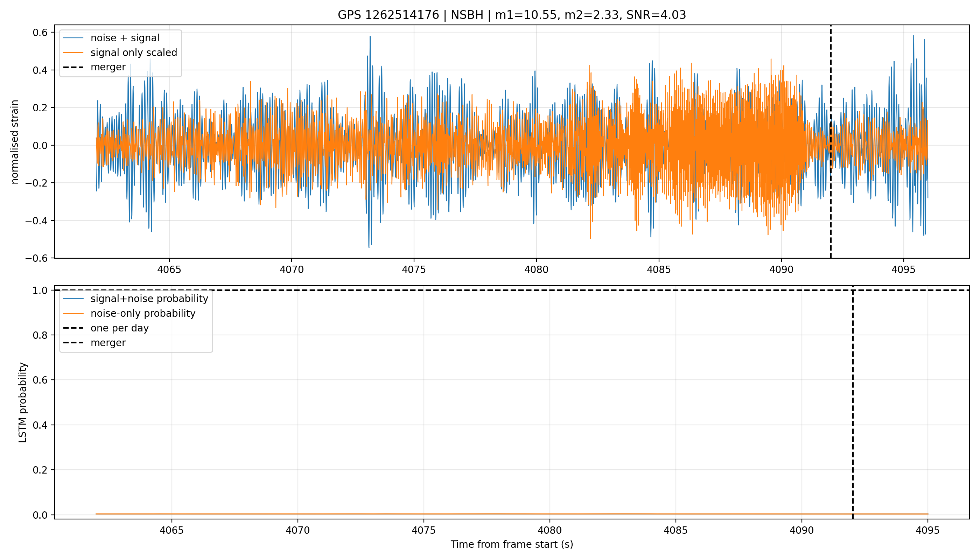Viewport: 980px width, 560px height.
Task: Click the flat orange probability curve near zero
Action: click(x=512, y=514)
